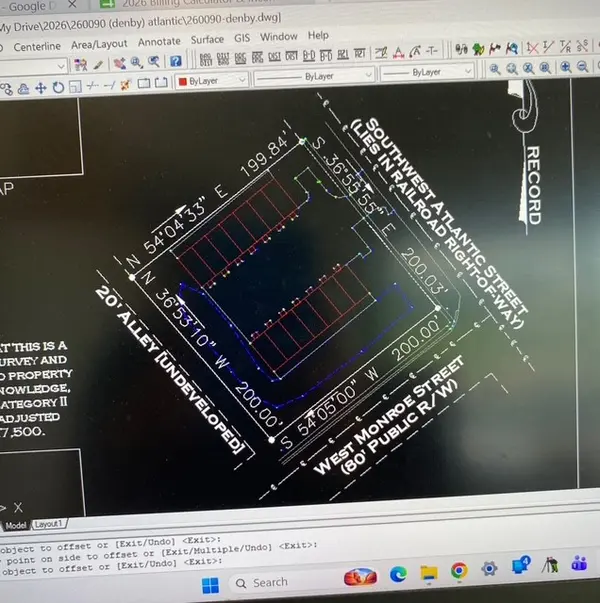Click the Southwest Atlantic Street label

tap(446, 217)
